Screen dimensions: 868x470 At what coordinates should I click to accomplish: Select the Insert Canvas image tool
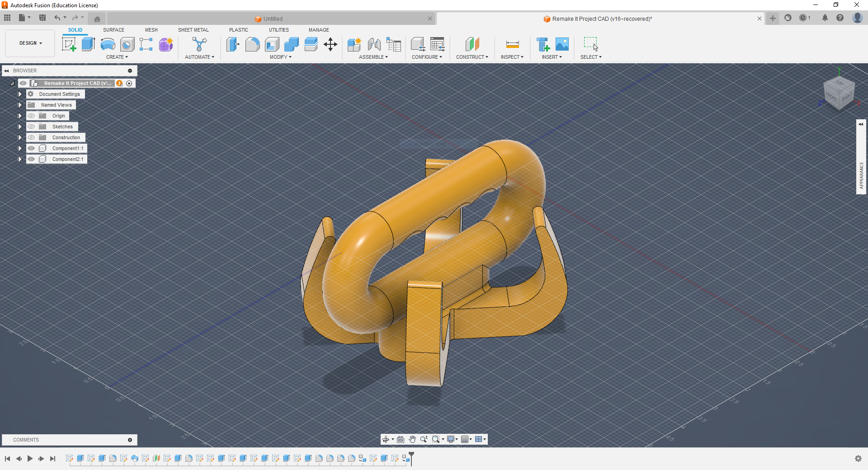point(562,44)
